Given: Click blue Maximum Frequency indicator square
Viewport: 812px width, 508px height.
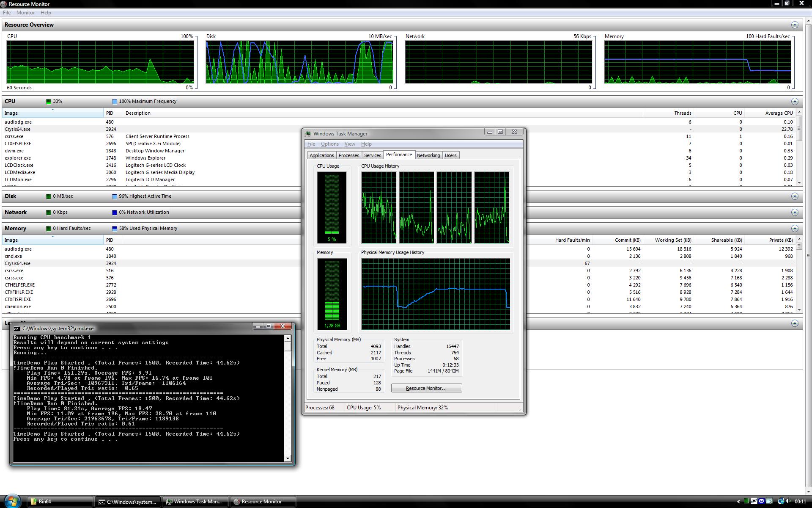Looking at the screenshot, I should pos(114,102).
